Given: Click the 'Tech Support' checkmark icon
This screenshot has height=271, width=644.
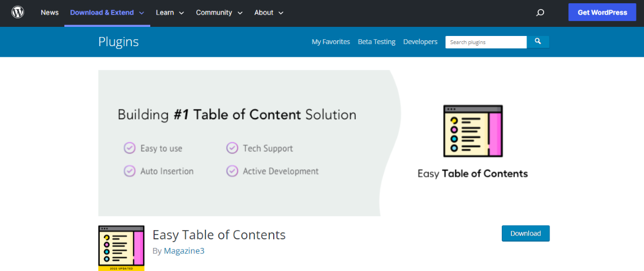Looking at the screenshot, I should pyautogui.click(x=232, y=148).
